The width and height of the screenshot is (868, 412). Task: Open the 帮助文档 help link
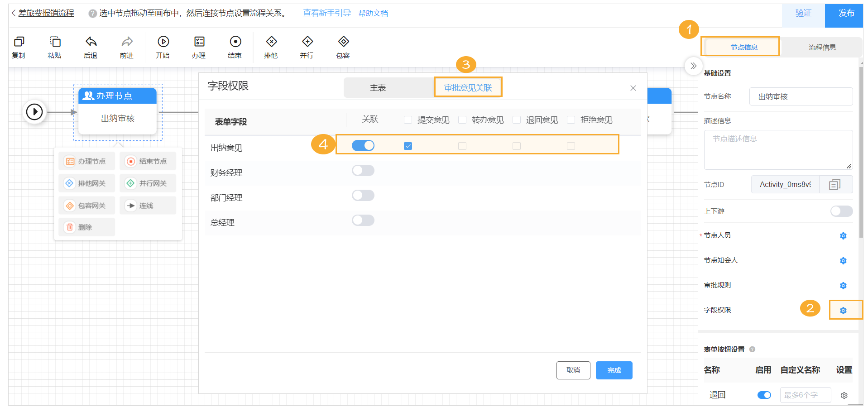(373, 13)
